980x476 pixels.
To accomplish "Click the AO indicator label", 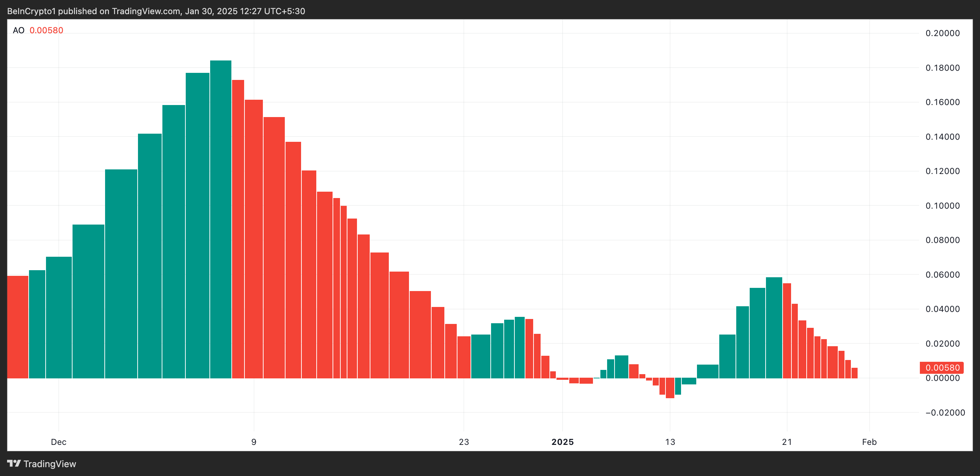I will pyautogui.click(x=18, y=30).
